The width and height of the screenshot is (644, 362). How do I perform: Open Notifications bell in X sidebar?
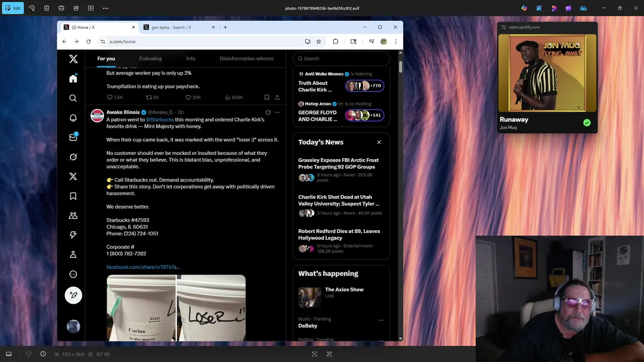point(73,118)
